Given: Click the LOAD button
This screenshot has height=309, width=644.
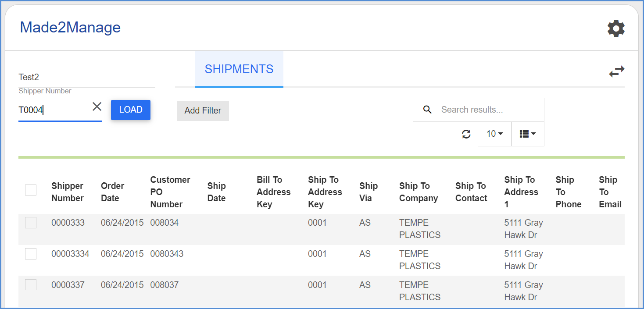Looking at the screenshot, I should 131,110.
